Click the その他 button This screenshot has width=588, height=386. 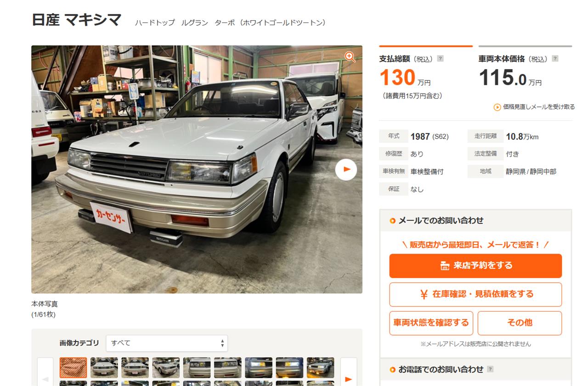point(520,323)
